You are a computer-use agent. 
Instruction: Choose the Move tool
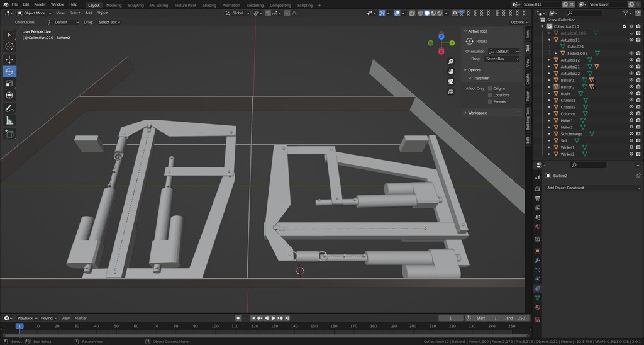click(x=9, y=60)
